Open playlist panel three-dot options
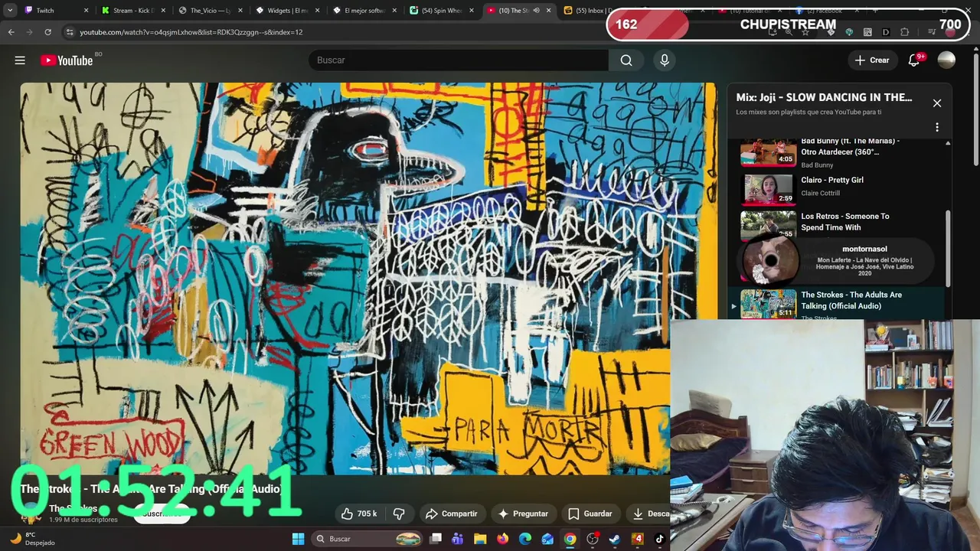980x551 pixels. point(937,128)
